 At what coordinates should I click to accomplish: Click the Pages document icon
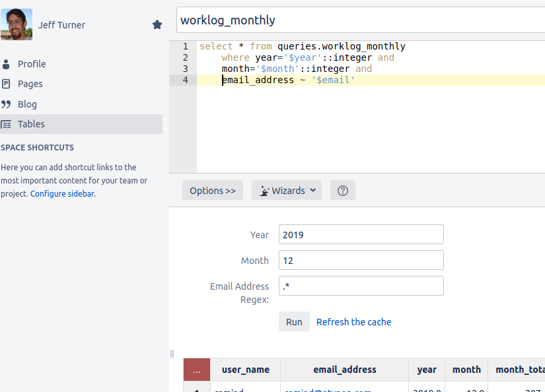click(x=7, y=84)
